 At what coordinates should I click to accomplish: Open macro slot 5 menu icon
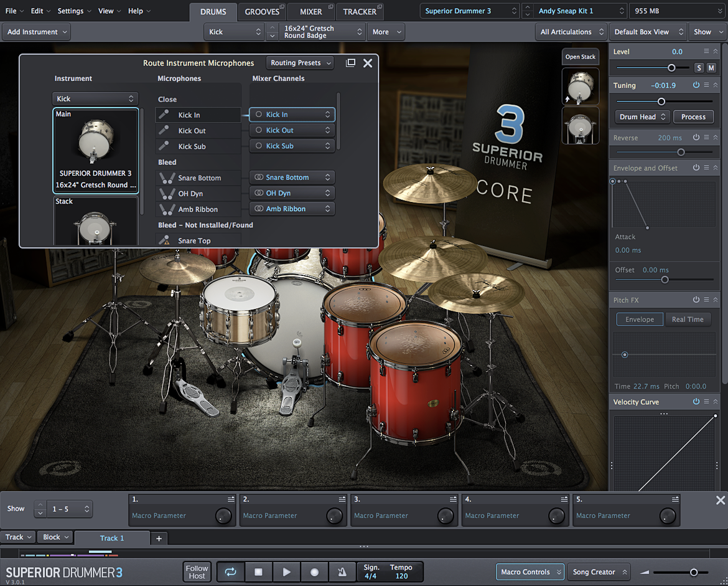tap(675, 499)
